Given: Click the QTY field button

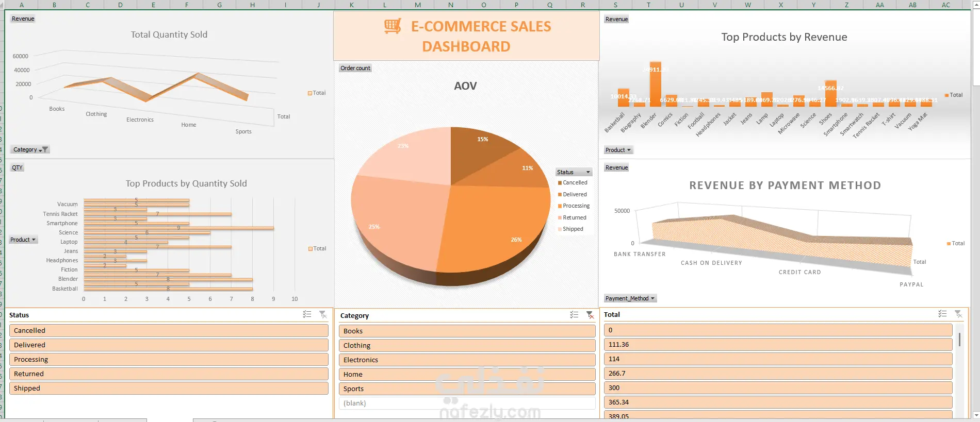Looking at the screenshot, I should [x=17, y=167].
